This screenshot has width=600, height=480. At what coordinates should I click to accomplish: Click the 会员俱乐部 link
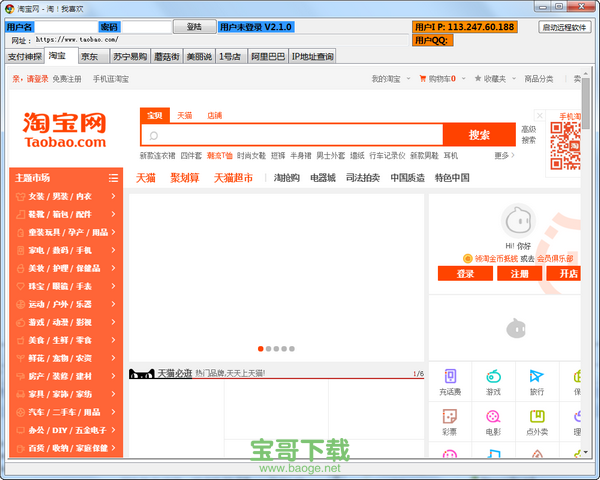click(x=555, y=259)
